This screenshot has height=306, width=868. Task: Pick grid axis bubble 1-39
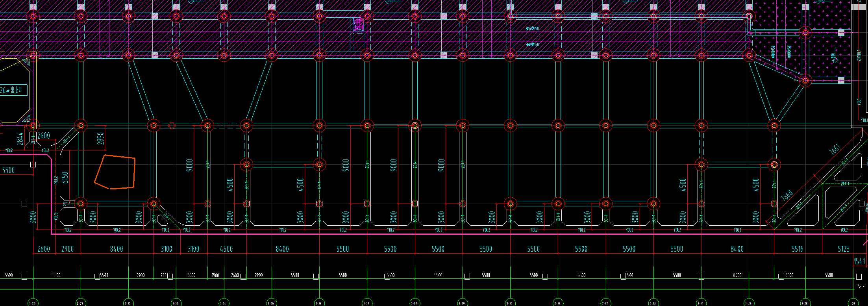tap(853, 303)
